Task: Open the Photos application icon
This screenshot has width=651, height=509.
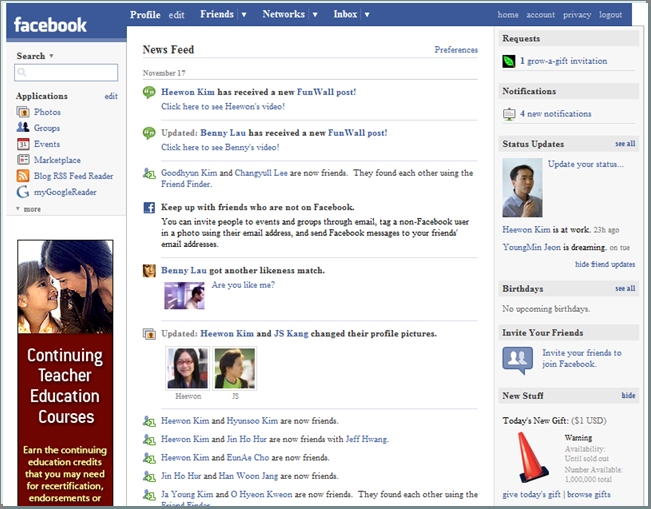Action: click(23, 112)
